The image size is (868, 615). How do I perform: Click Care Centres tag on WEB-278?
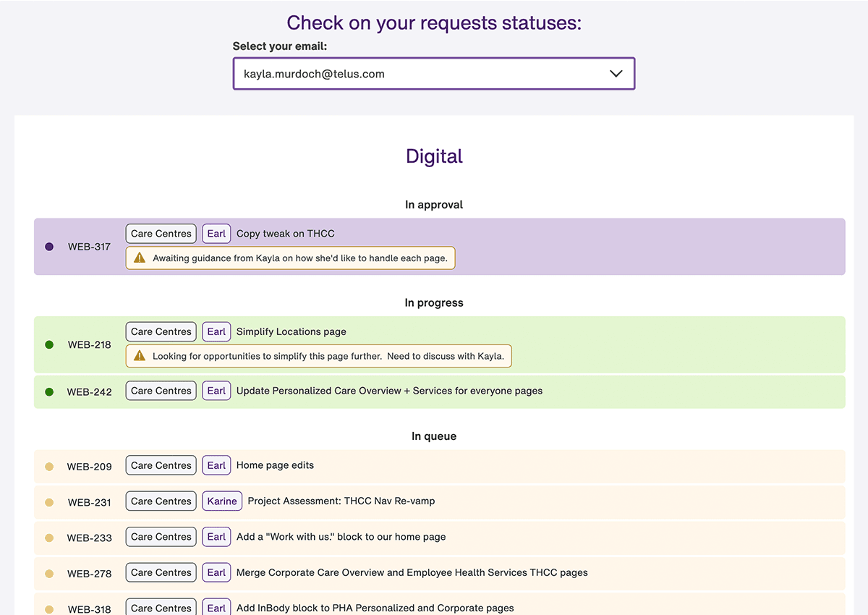pos(161,572)
